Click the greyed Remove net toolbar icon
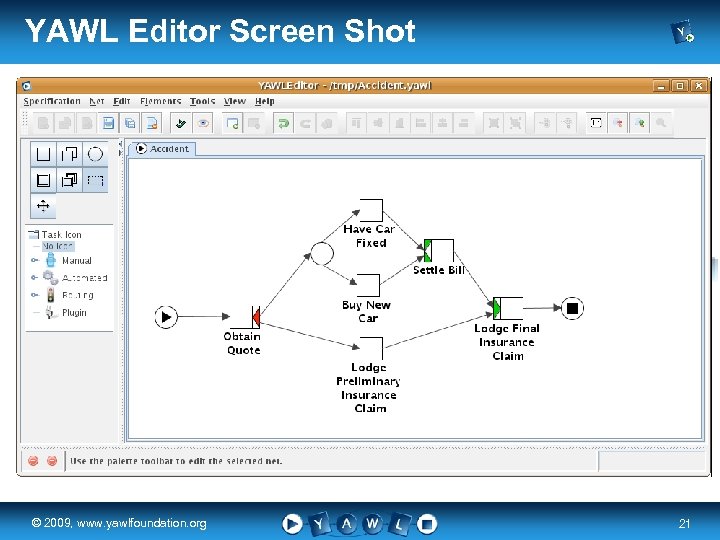 click(x=254, y=123)
